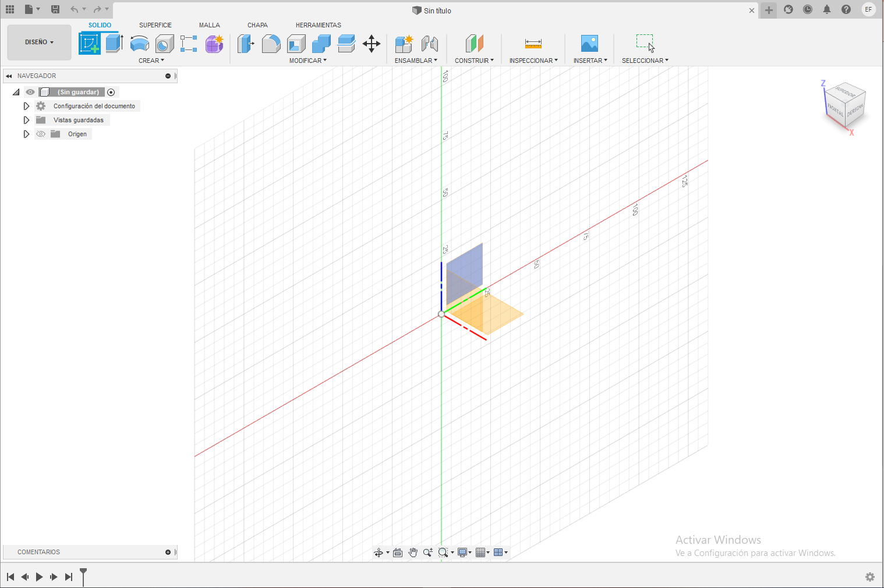The image size is (884, 588).
Task: Click the timeline Play button
Action: click(39, 577)
